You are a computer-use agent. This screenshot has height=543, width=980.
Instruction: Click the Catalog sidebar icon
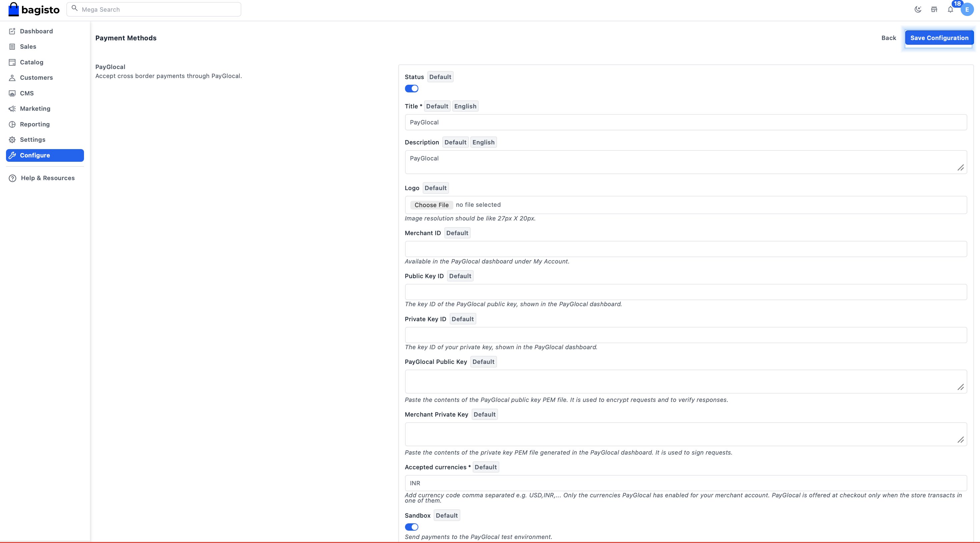click(12, 62)
